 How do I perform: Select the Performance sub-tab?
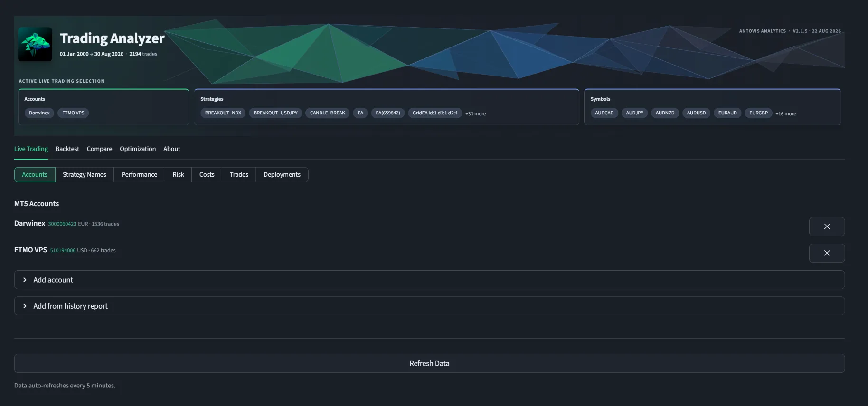click(139, 174)
